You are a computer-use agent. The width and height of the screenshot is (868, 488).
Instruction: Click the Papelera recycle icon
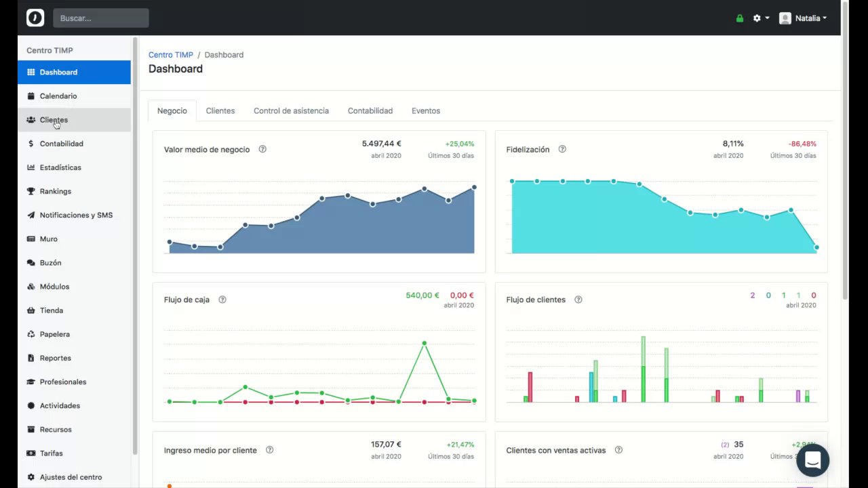(x=31, y=334)
